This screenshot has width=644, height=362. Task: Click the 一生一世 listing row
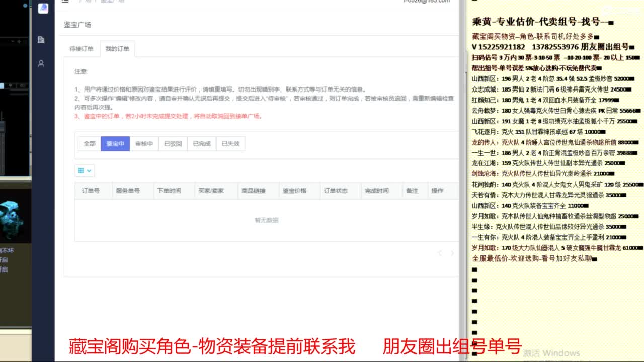555,152
